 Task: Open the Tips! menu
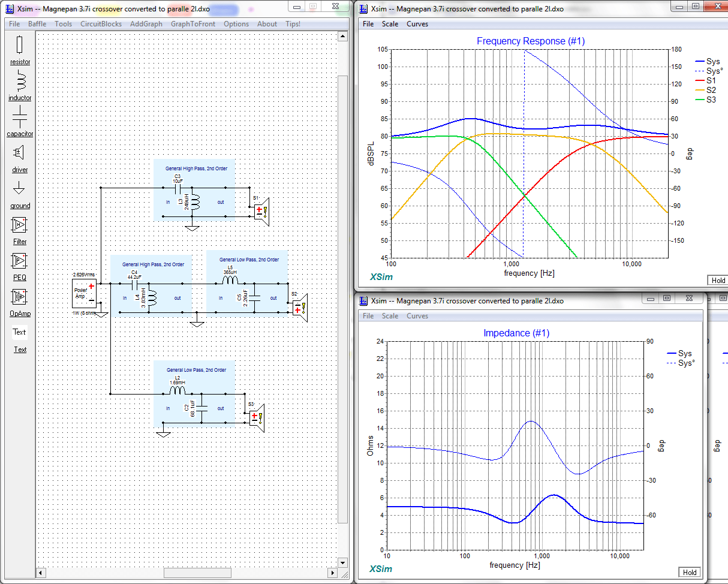[x=293, y=24]
